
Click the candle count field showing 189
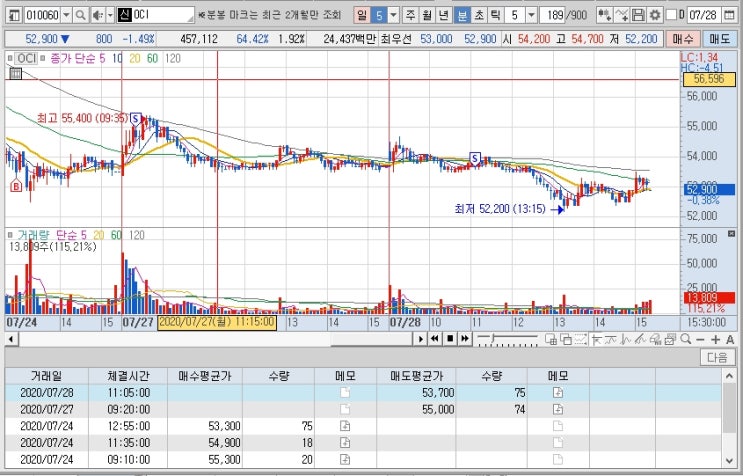tap(555, 15)
